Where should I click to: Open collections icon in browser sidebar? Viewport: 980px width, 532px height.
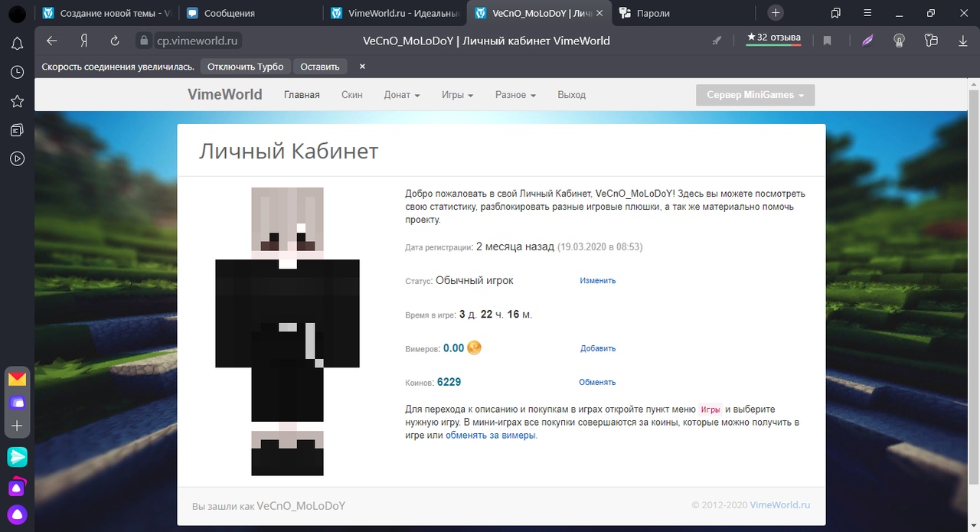17,130
